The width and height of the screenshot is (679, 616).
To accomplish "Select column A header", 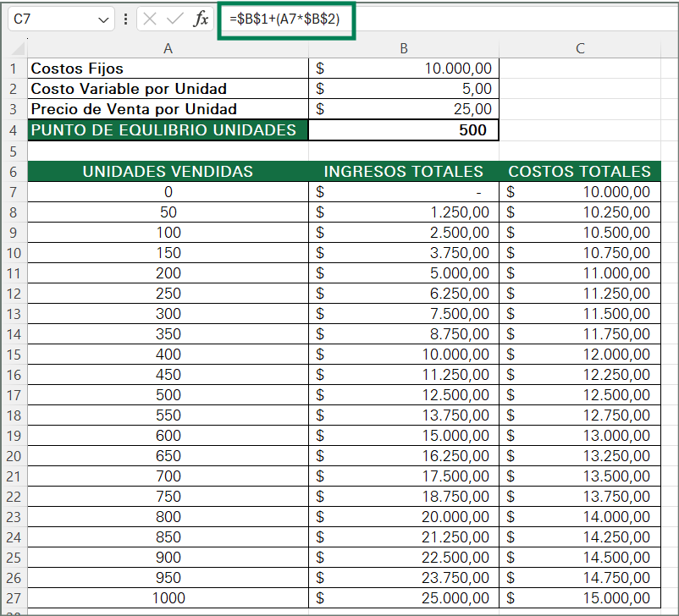I will [x=168, y=48].
